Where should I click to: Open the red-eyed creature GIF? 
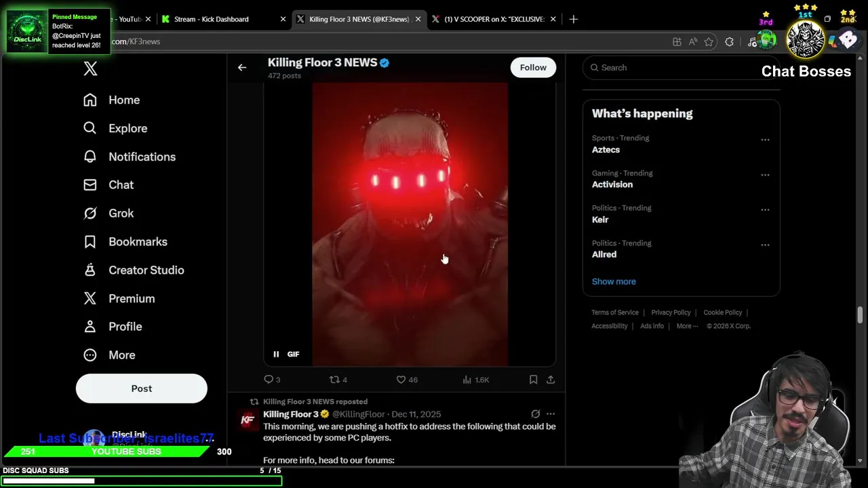click(x=410, y=224)
